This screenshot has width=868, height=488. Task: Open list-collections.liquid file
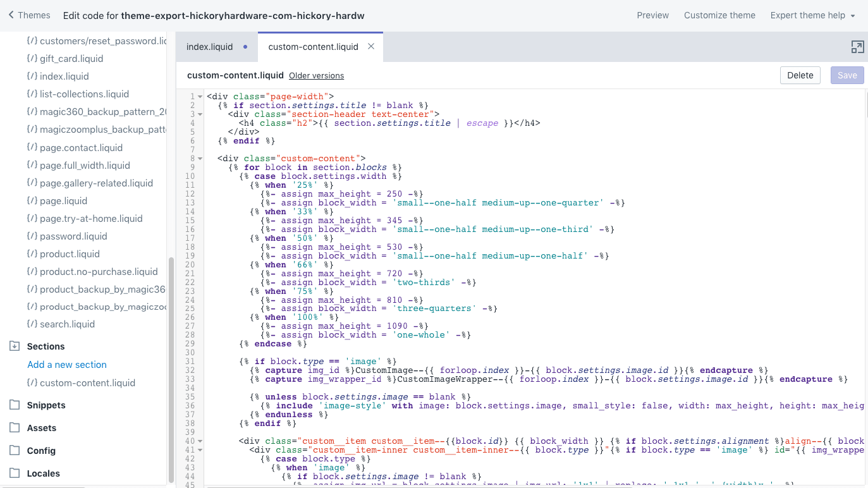[x=84, y=94]
